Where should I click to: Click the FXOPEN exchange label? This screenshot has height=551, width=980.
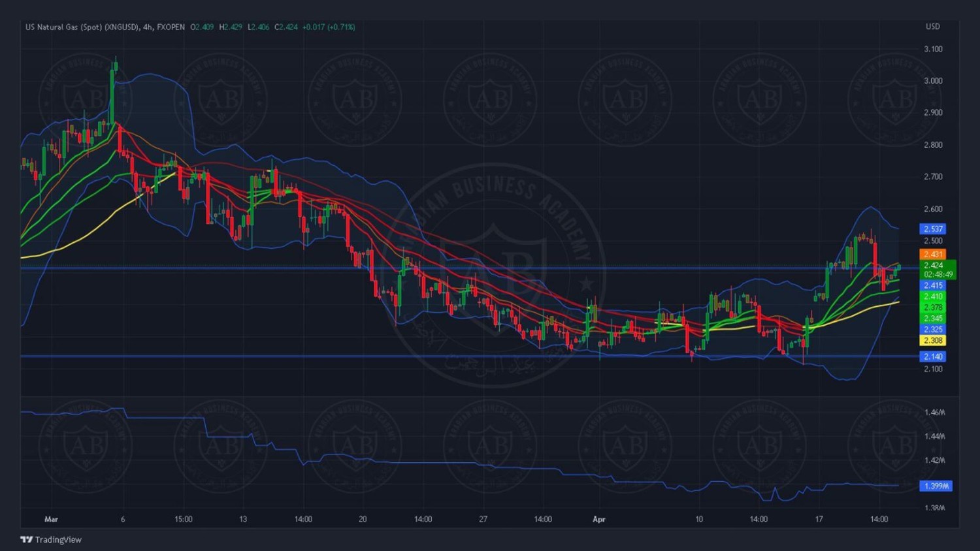[171, 27]
